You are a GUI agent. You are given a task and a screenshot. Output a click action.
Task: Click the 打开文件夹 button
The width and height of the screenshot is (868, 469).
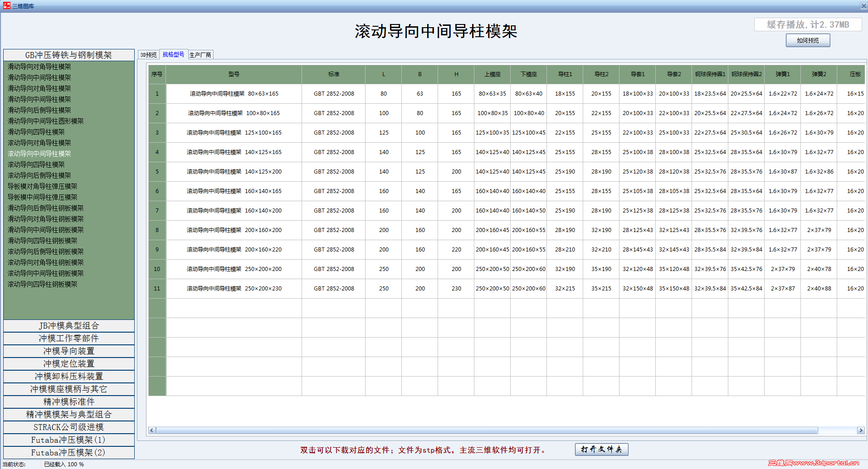(601, 450)
